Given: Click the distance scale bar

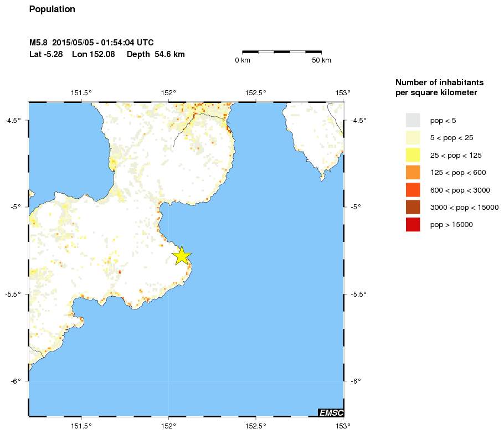Looking at the screenshot, I should 282,51.
